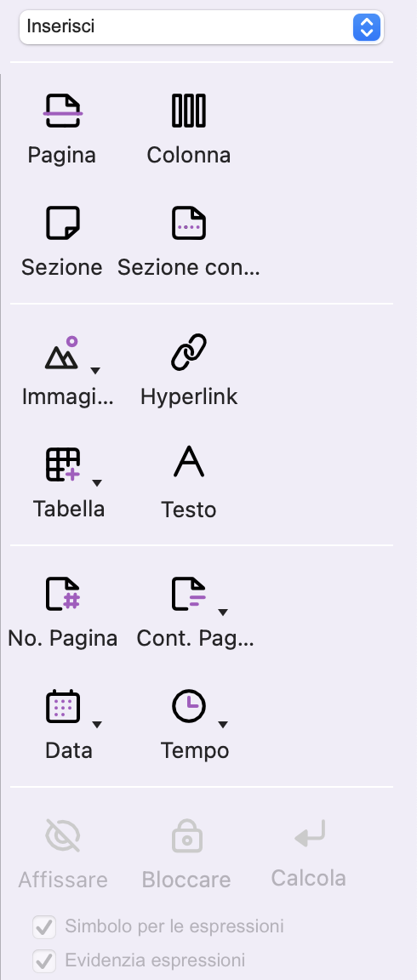Click the Immagine mountain icon
Screen dimensions: 417x980
tap(62, 353)
